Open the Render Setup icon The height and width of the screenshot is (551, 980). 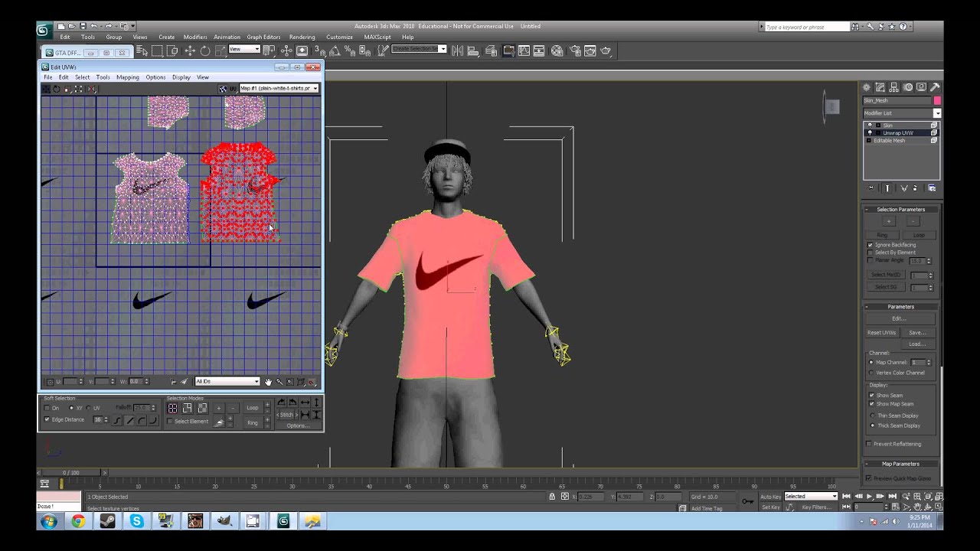(x=576, y=51)
